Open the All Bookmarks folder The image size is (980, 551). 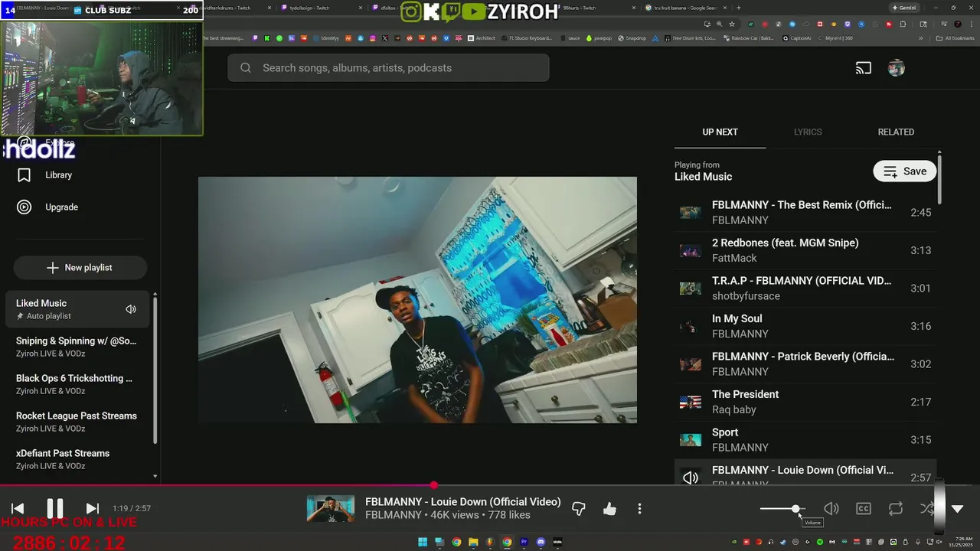pyautogui.click(x=955, y=38)
